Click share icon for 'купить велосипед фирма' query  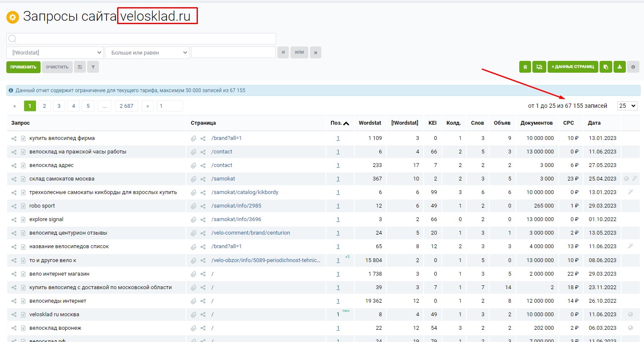(x=14, y=138)
